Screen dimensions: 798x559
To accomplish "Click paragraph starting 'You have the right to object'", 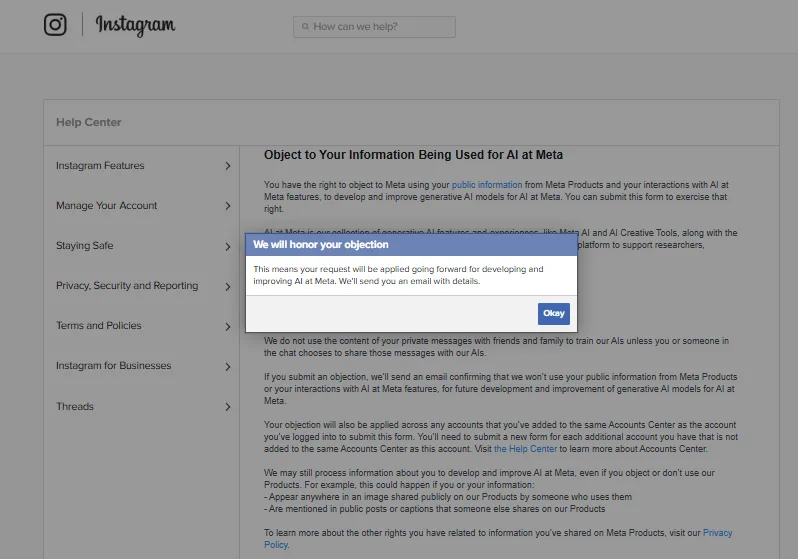I will (496, 197).
